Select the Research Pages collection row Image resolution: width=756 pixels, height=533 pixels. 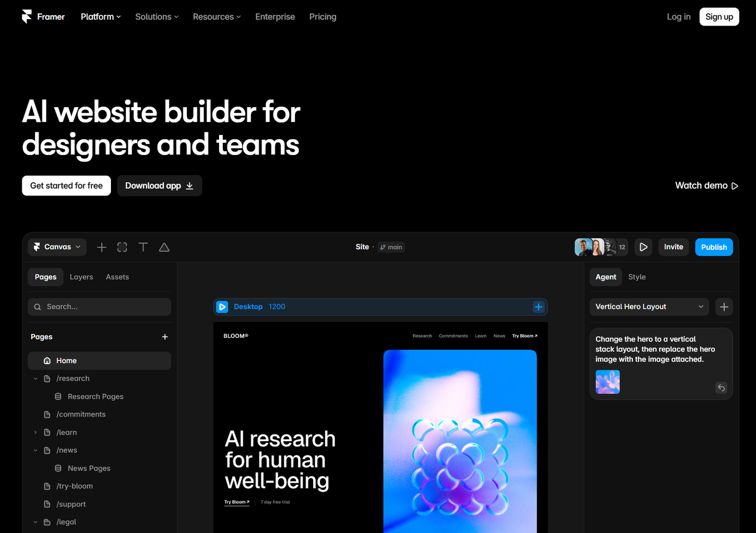coord(100,397)
